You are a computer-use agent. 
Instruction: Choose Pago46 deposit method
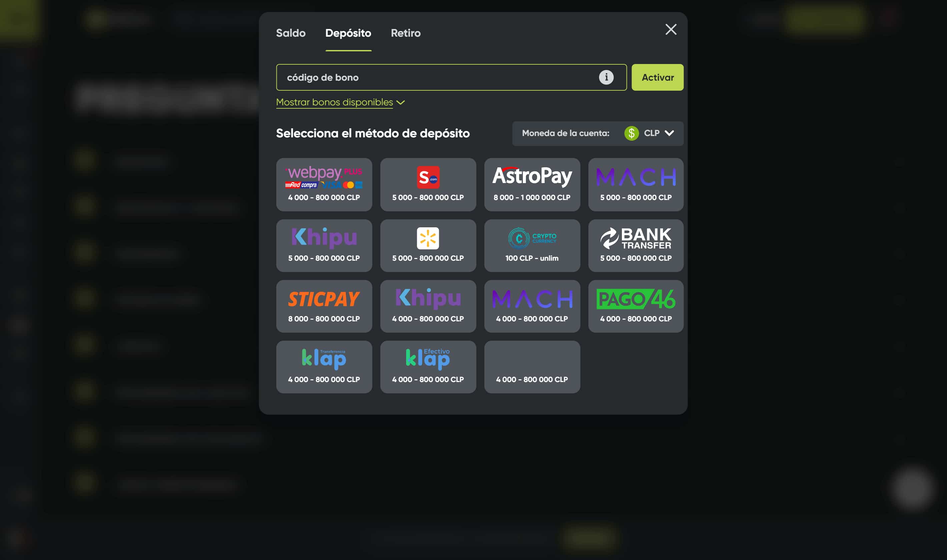click(636, 306)
